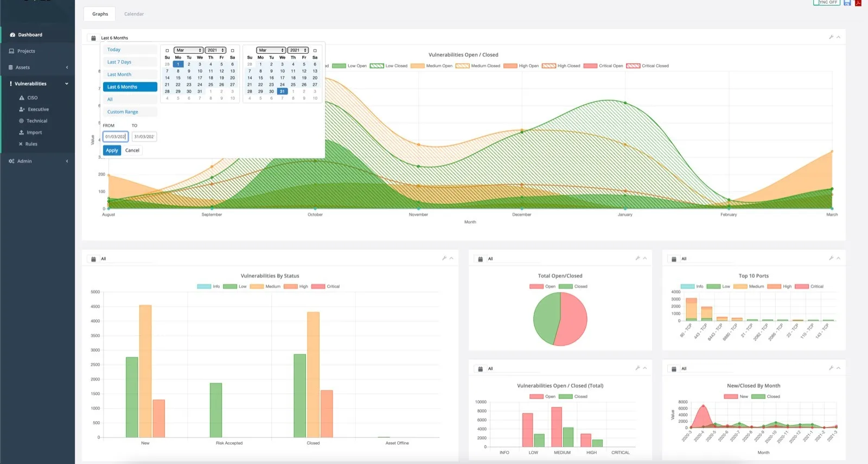Viewport: 868px width, 464px height.
Task: Toggle the SYNC OFF switch
Action: pyautogui.click(x=827, y=2)
